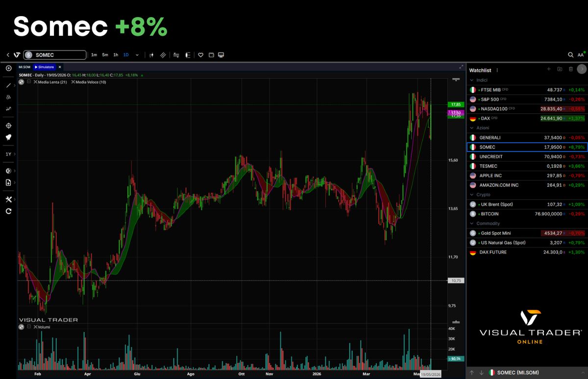The image size is (588, 379).
Task: Add SOMEC to favorites with heart icon
Action: click(x=201, y=55)
